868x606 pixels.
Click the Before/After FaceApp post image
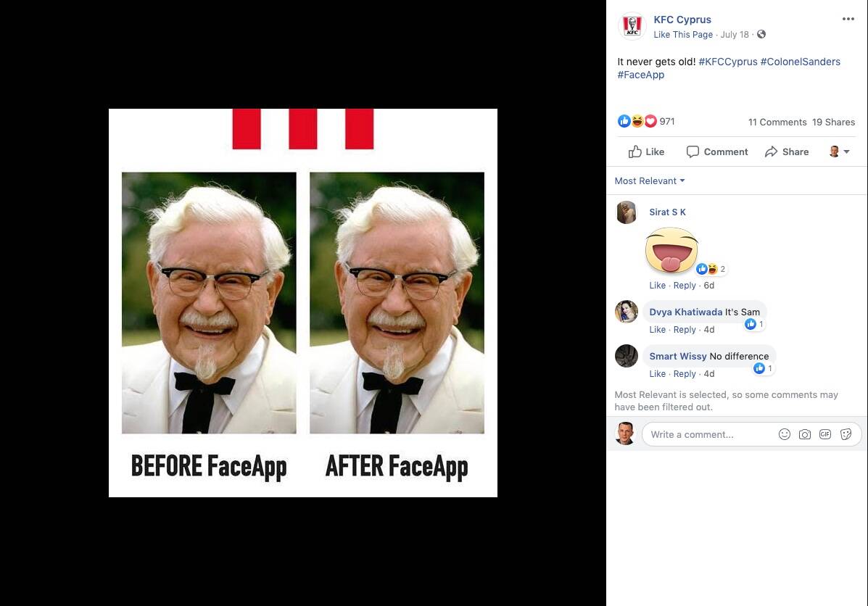pos(302,303)
